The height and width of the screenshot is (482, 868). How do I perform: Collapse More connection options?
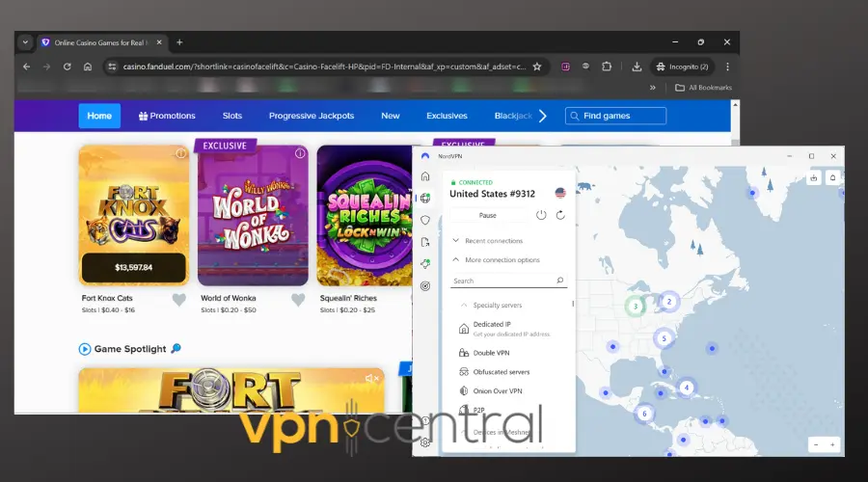(x=496, y=259)
